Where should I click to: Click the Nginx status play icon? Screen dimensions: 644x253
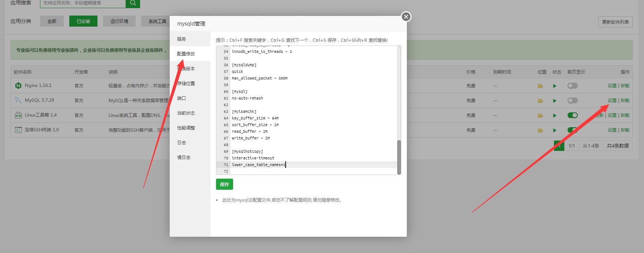click(x=555, y=86)
